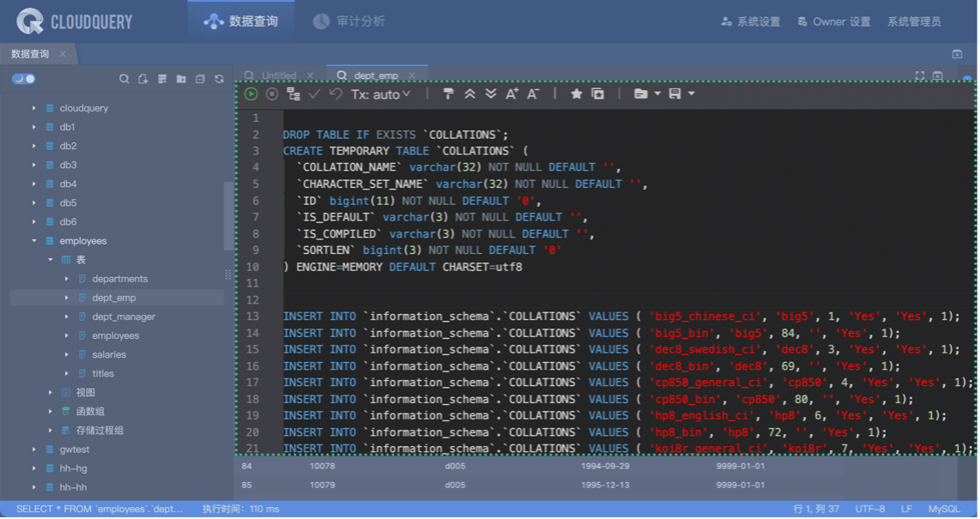Select the salaries table in the tree

(x=109, y=354)
